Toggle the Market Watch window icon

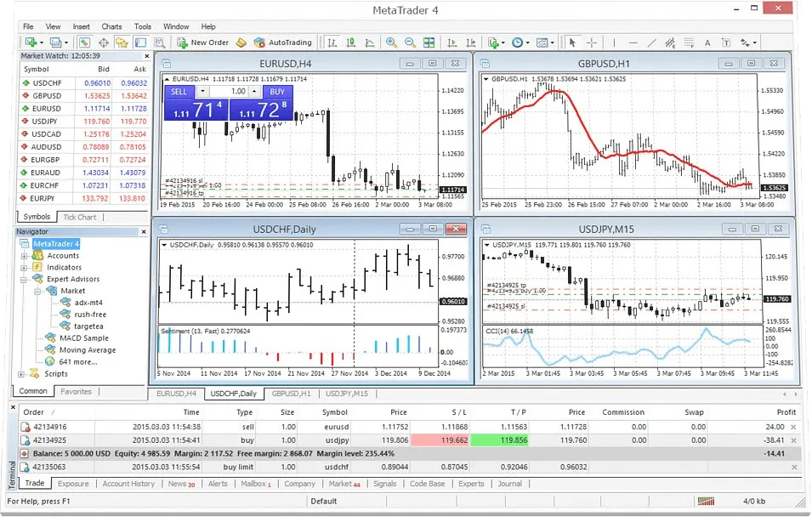coord(84,43)
